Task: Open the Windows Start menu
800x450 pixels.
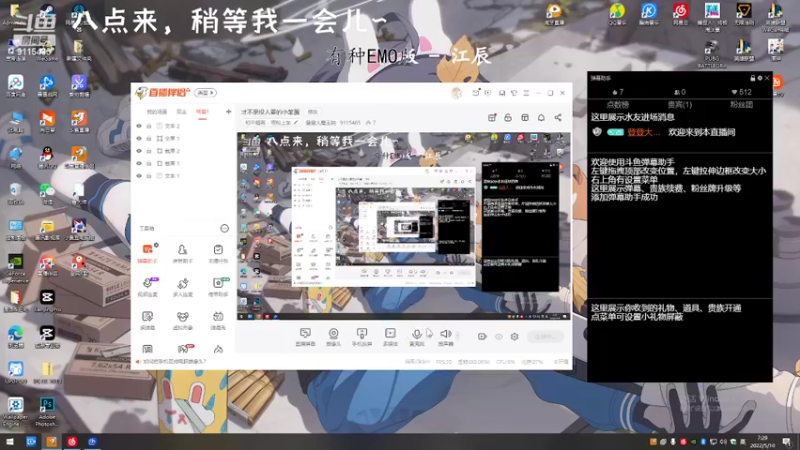Action: [x=10, y=441]
